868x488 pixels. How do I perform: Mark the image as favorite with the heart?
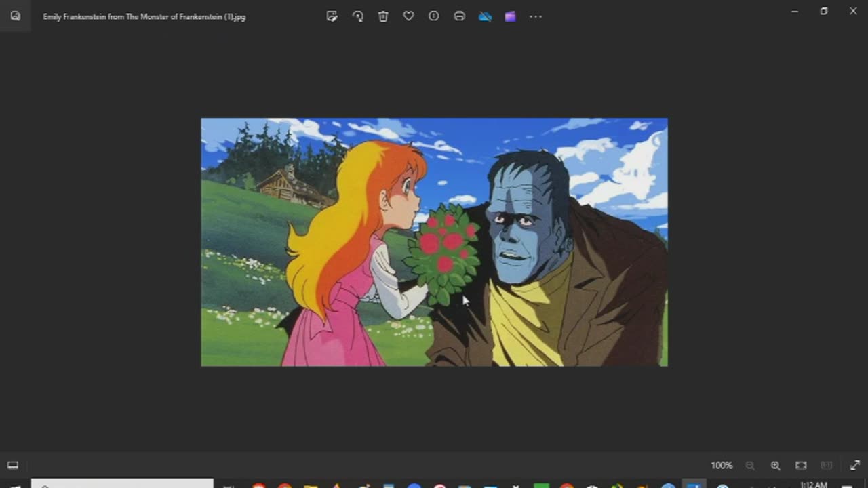pyautogui.click(x=408, y=16)
